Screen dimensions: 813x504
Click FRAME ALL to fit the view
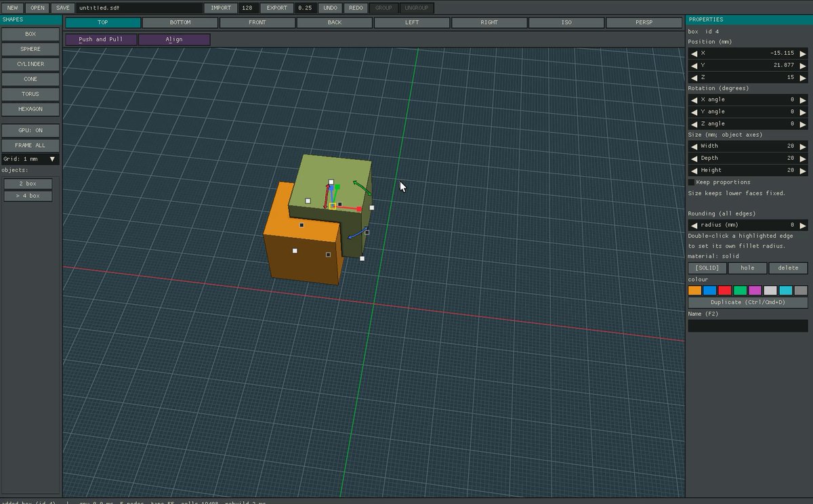[30, 145]
